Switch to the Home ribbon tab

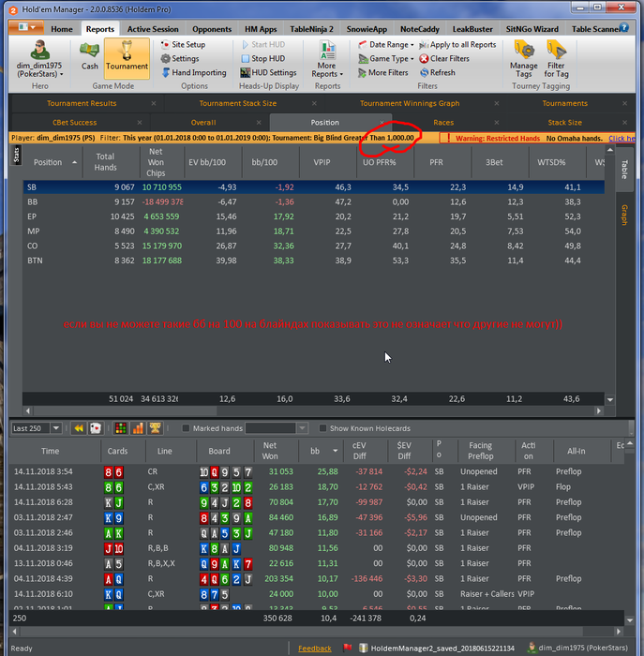point(62,29)
